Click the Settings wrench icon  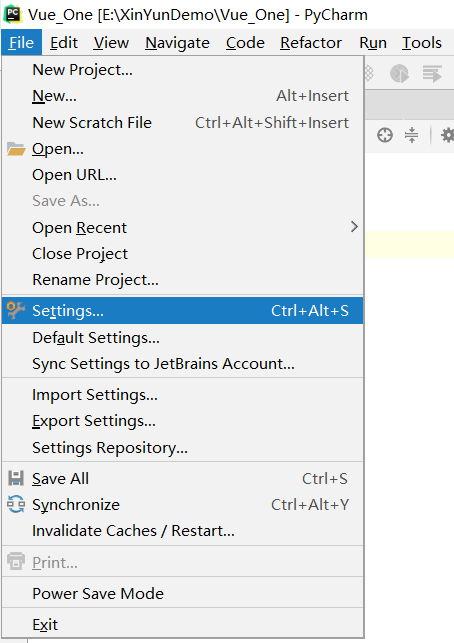16,310
